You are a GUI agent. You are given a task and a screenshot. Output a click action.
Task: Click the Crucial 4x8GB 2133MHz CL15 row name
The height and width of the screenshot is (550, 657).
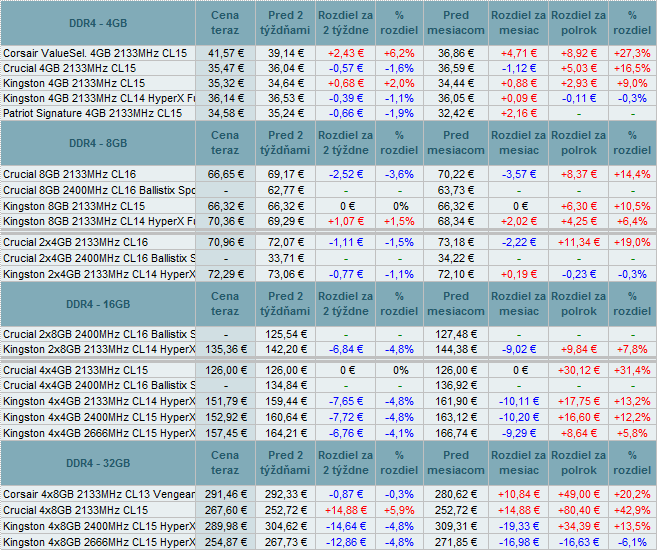75,510
